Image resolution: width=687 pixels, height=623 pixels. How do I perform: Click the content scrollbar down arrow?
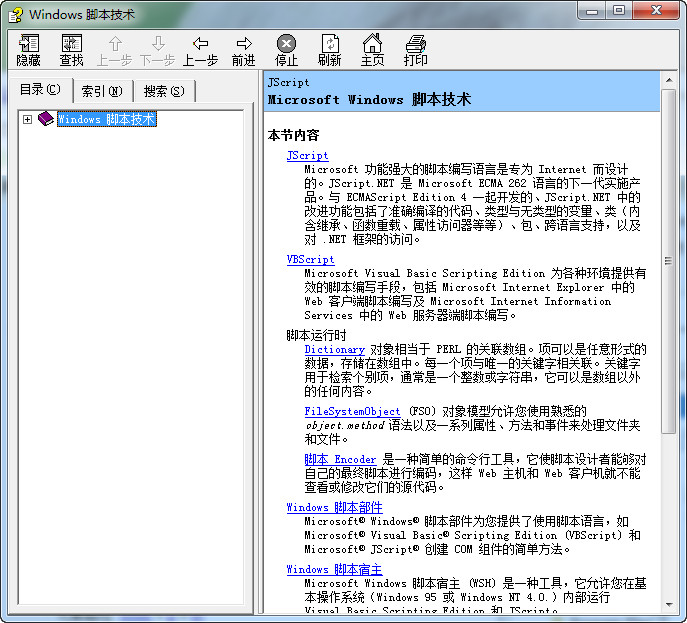click(669, 605)
